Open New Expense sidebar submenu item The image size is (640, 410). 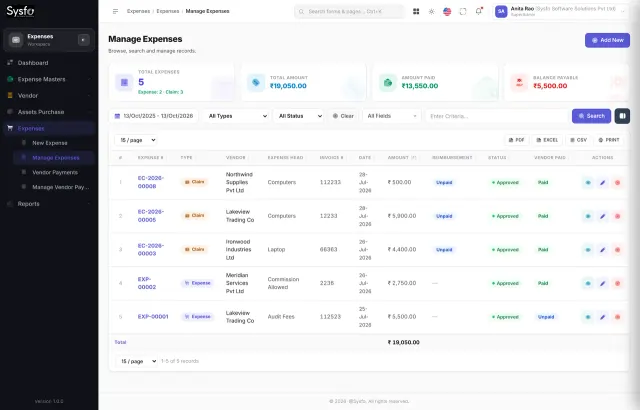[x=53, y=143]
